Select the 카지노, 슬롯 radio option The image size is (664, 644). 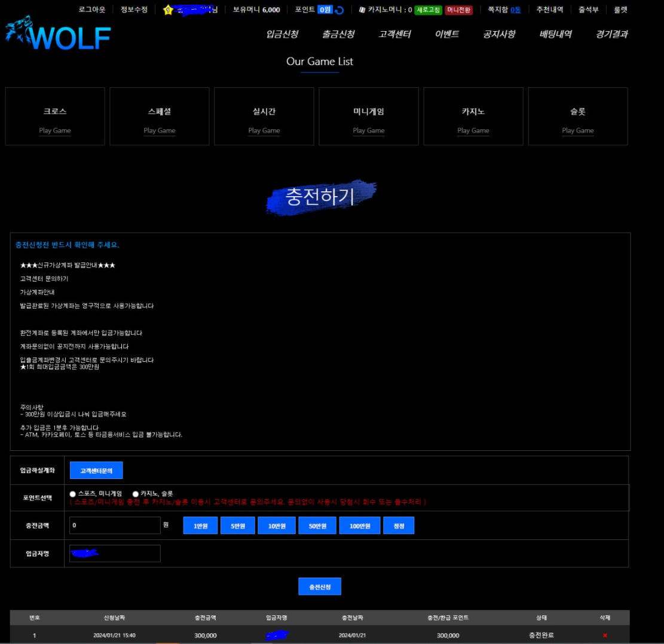point(136,494)
